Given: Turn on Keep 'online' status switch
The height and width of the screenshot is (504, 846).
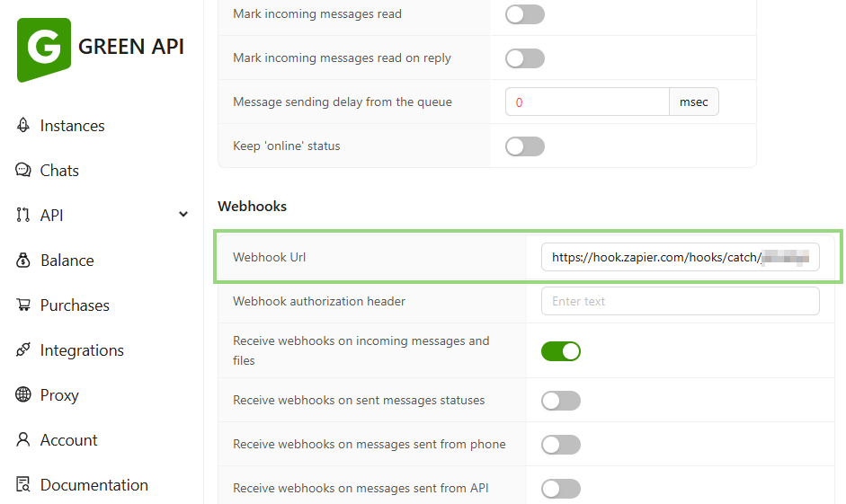Looking at the screenshot, I should pyautogui.click(x=525, y=146).
